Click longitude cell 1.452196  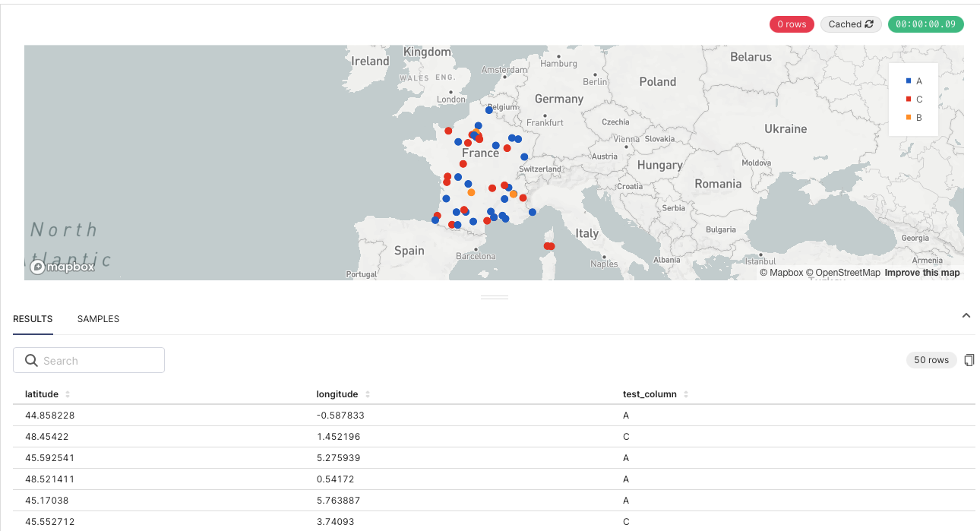[339, 437]
